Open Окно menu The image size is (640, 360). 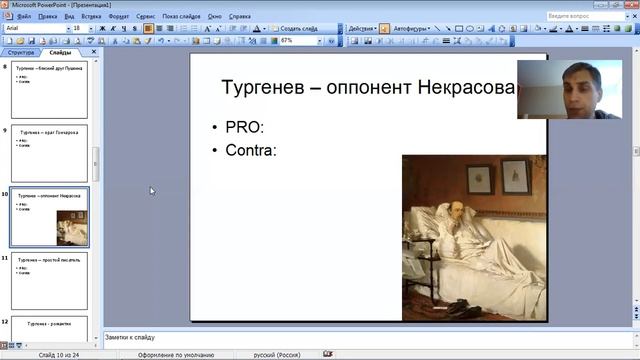click(x=215, y=16)
